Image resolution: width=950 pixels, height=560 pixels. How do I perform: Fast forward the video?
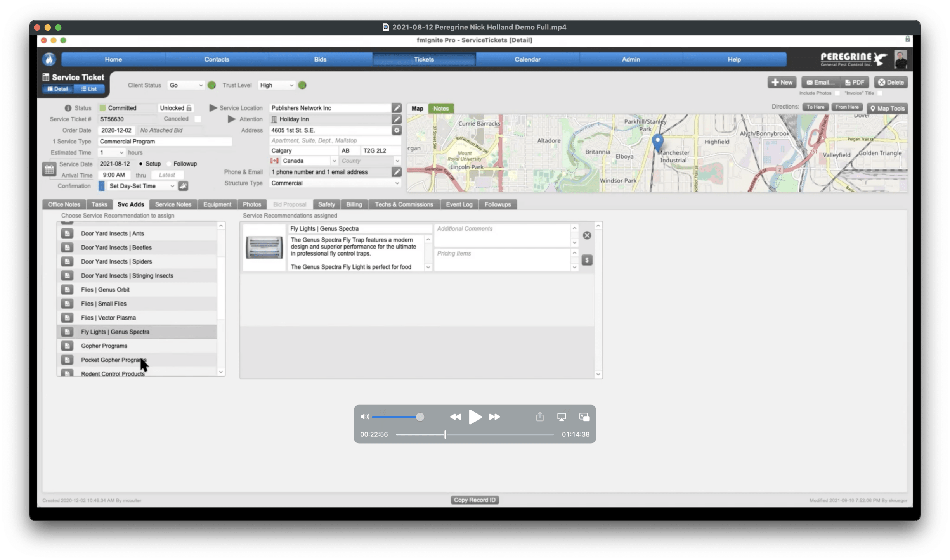(x=494, y=417)
